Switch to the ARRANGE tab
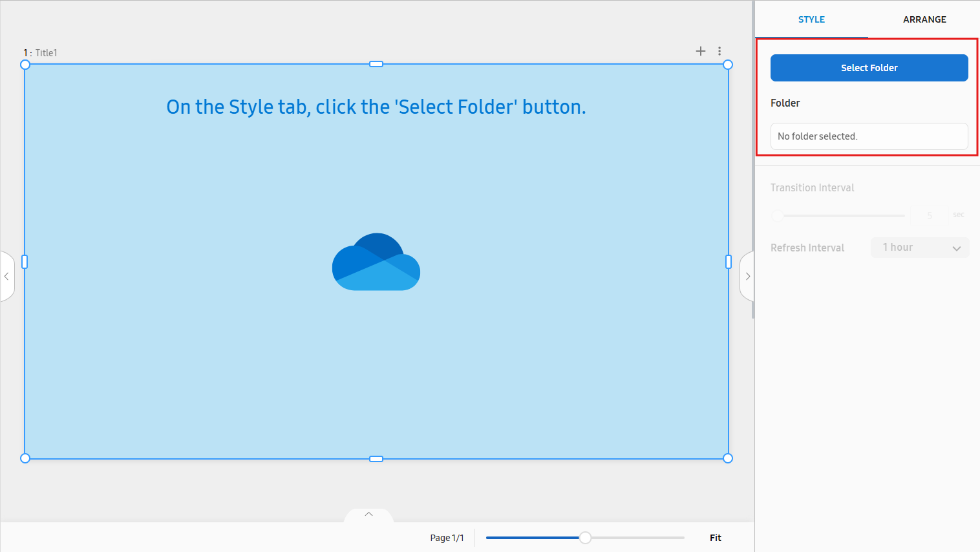This screenshot has width=980, height=552. tap(924, 19)
